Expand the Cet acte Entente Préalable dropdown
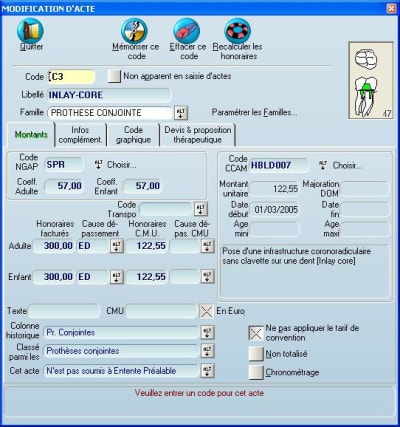The width and height of the screenshot is (400, 427). click(x=207, y=371)
